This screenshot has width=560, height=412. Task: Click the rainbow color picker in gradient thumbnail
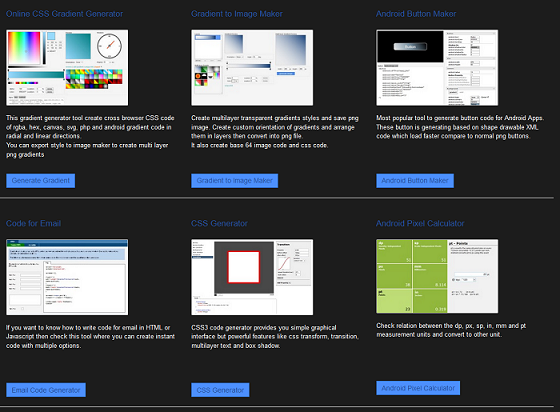24,48
